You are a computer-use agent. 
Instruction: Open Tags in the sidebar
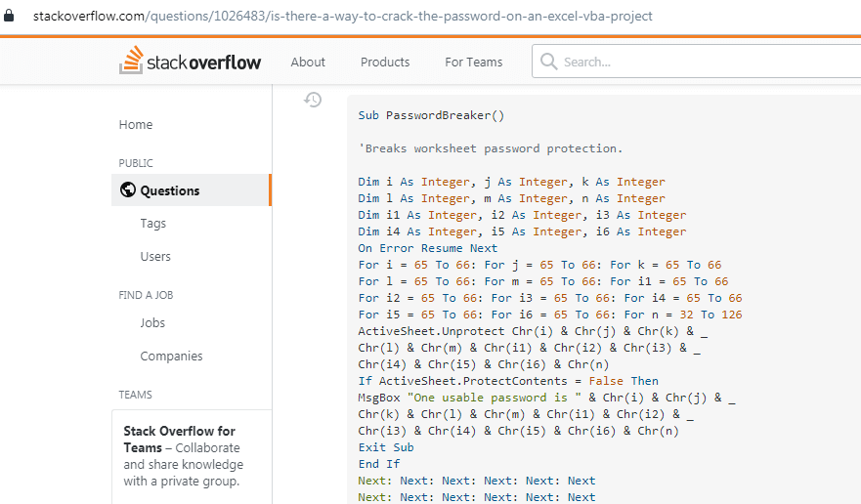[152, 224]
